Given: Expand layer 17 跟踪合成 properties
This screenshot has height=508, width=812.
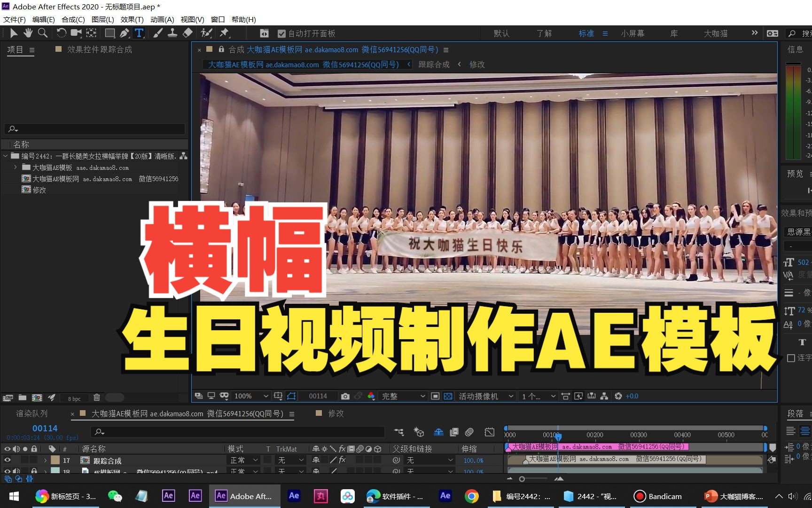Looking at the screenshot, I should [x=45, y=460].
